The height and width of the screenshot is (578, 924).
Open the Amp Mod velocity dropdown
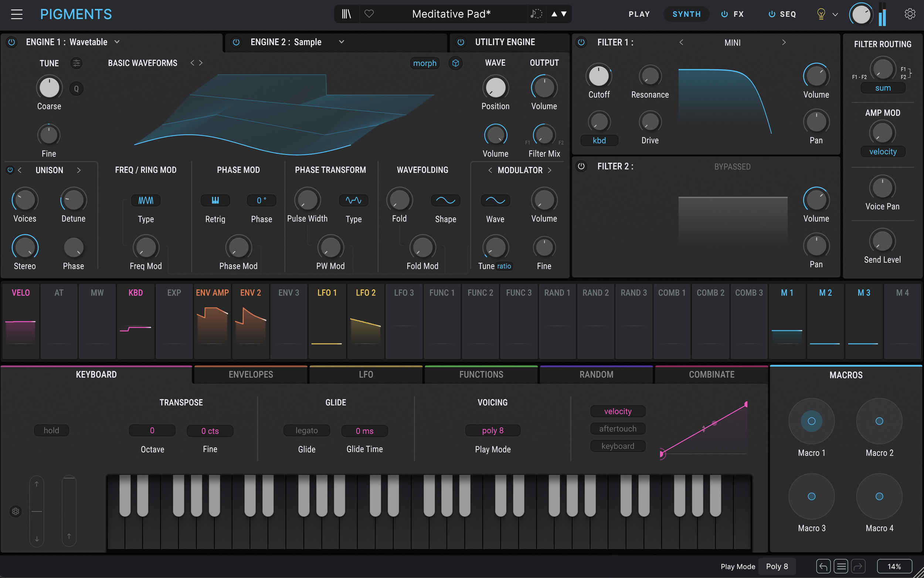[x=883, y=152]
